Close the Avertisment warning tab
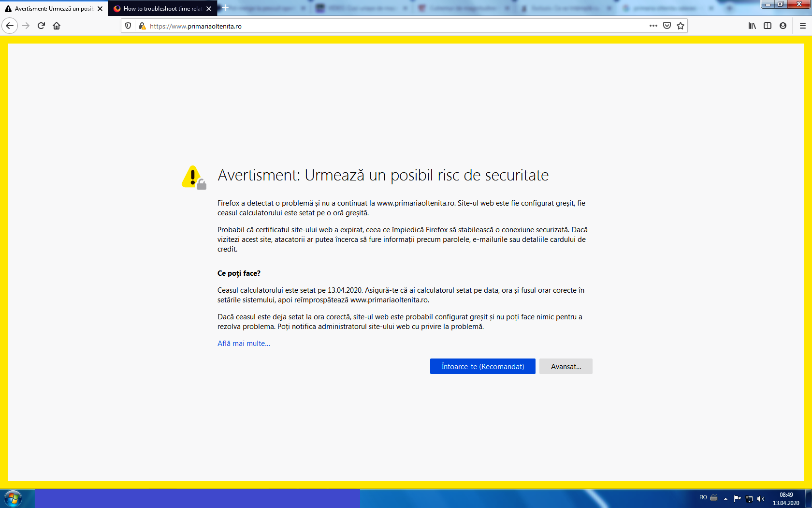This screenshot has width=812, height=508. pyautogui.click(x=100, y=9)
